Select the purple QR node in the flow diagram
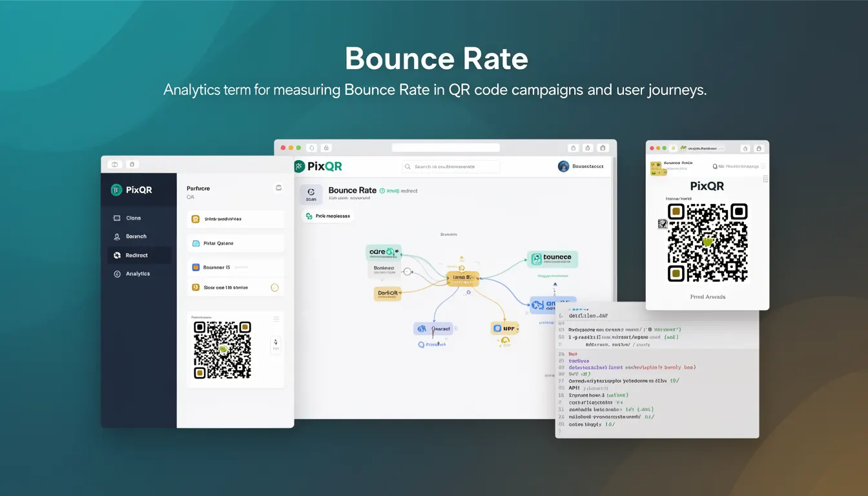Image resolution: width=868 pixels, height=496 pixels. click(x=433, y=329)
